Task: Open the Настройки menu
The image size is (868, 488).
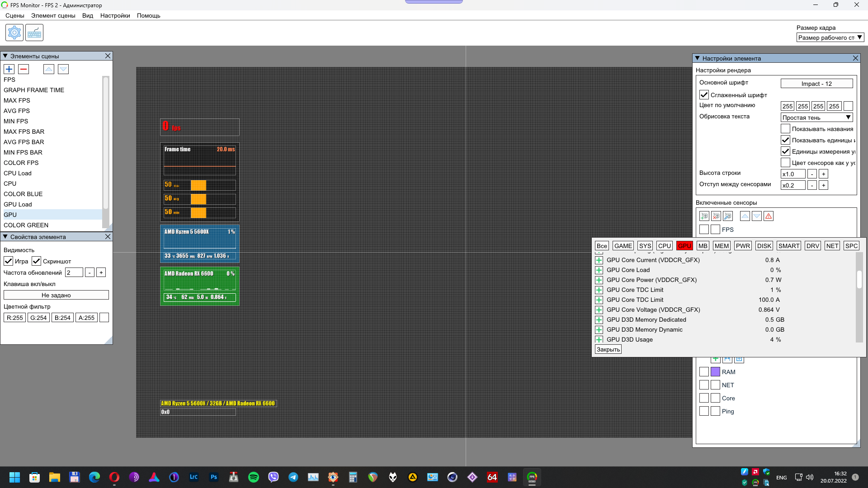Action: [115, 15]
